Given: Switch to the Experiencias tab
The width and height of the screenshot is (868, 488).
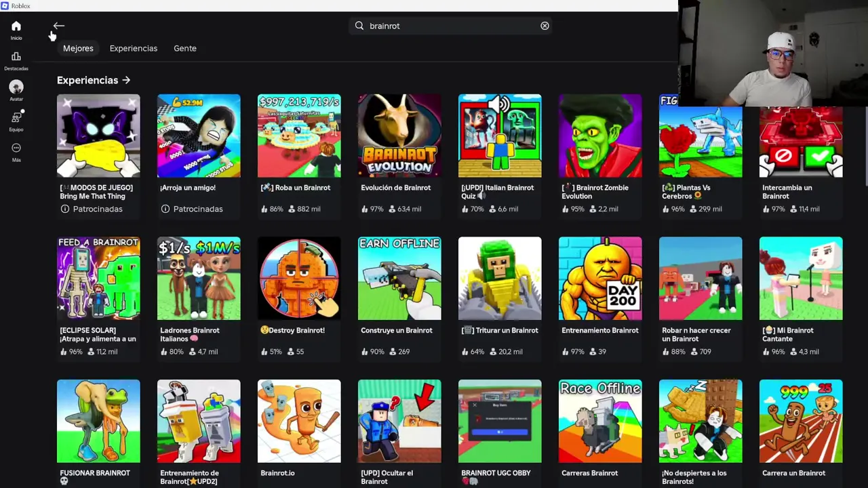Looking at the screenshot, I should click(x=134, y=48).
